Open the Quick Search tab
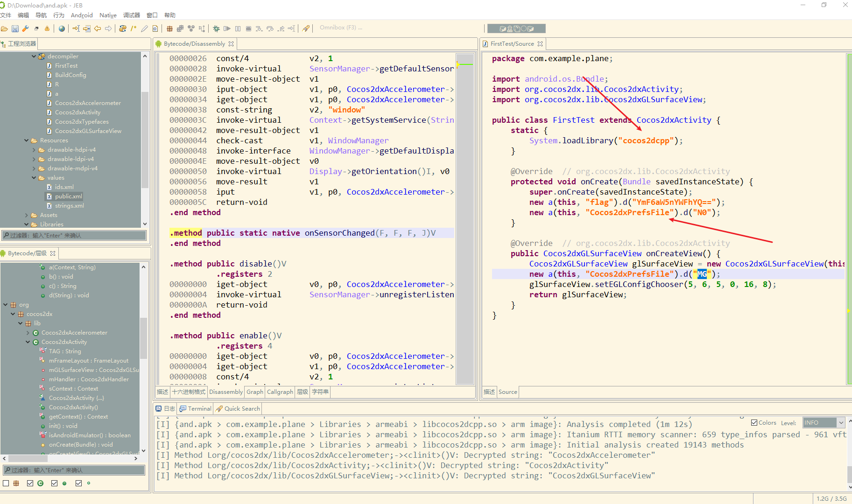 click(238, 409)
